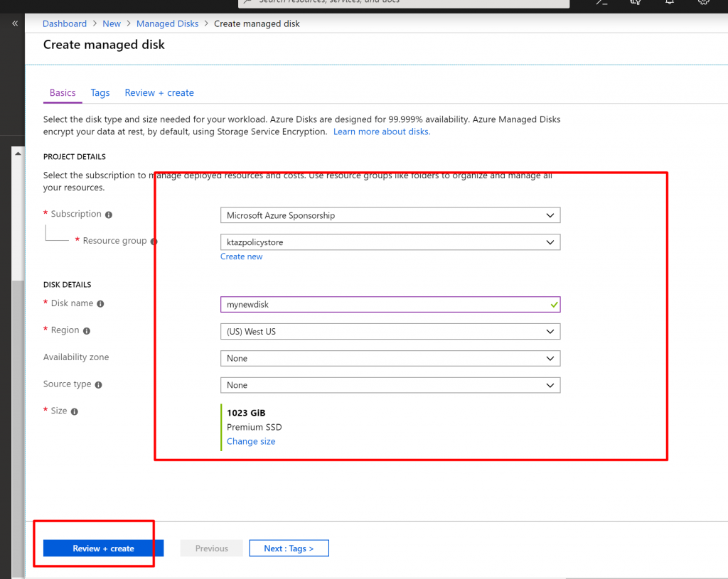This screenshot has height=579, width=728.
Task: Click the Disk name input field
Action: (384, 304)
